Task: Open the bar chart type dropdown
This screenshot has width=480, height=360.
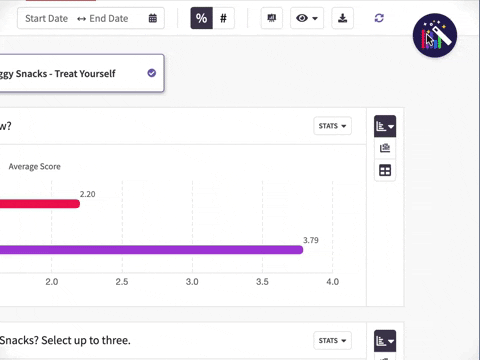Action: (385, 126)
